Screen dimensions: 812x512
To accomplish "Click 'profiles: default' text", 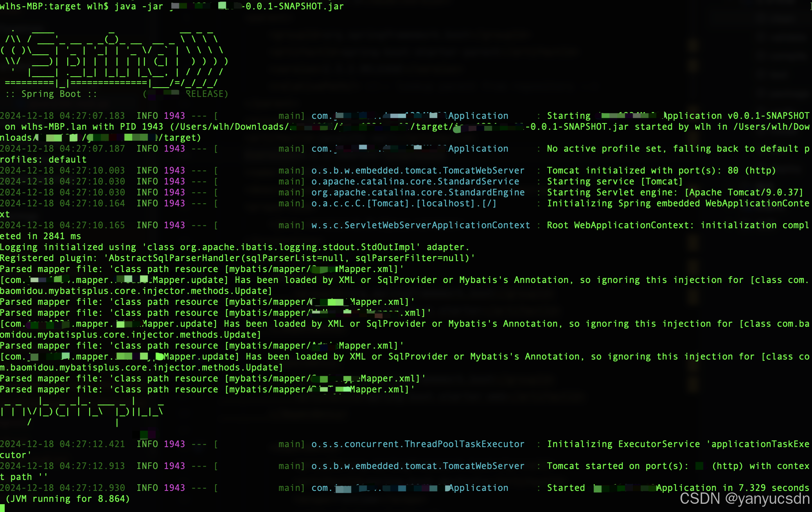I will tap(43, 160).
